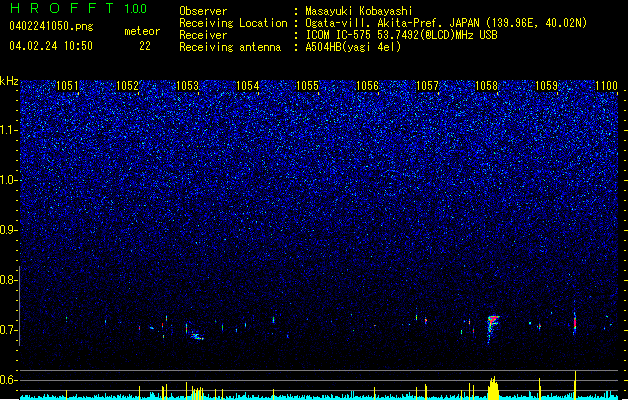Click the meteor count value 22

pyautogui.click(x=145, y=46)
